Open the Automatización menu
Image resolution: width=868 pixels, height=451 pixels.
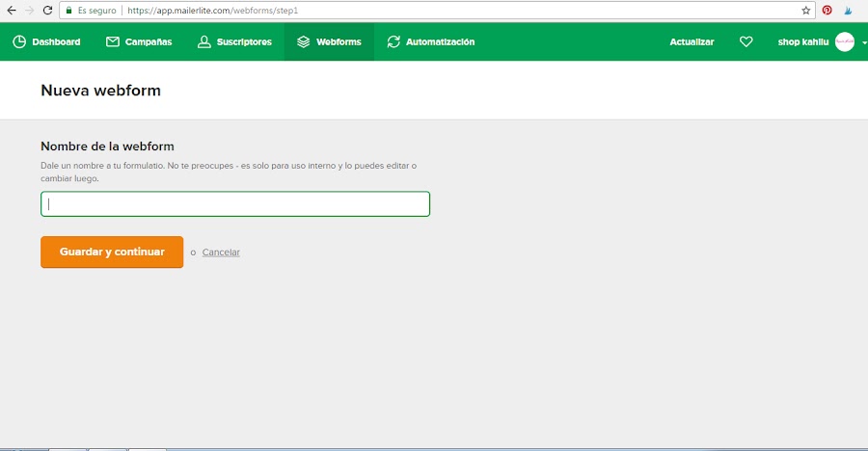(431, 42)
